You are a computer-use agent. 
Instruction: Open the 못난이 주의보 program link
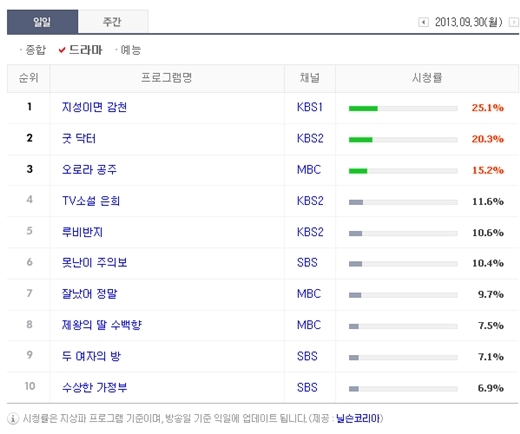94,263
